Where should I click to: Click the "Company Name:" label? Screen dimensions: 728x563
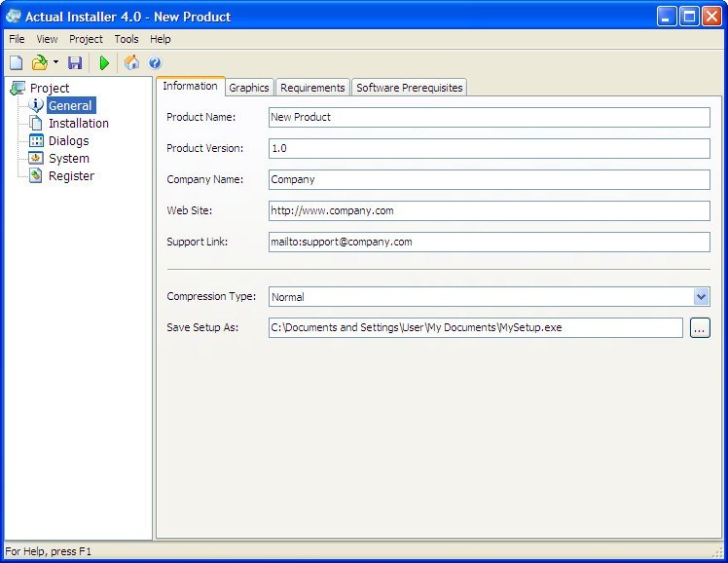(x=204, y=179)
